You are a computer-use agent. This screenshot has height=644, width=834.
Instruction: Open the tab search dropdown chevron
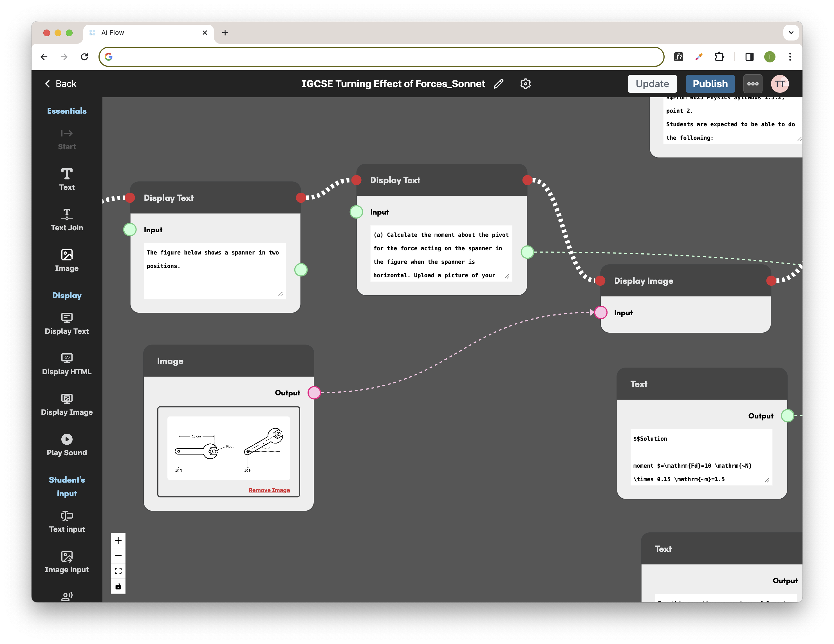(791, 33)
